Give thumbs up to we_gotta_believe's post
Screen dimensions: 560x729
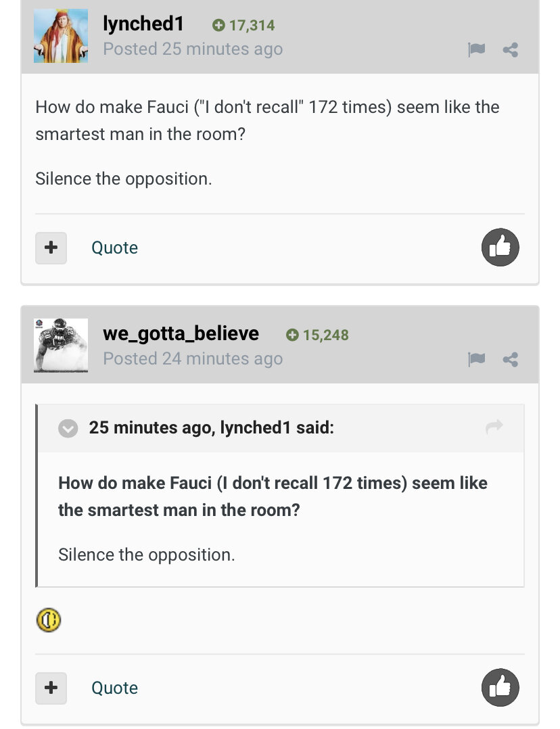500,688
